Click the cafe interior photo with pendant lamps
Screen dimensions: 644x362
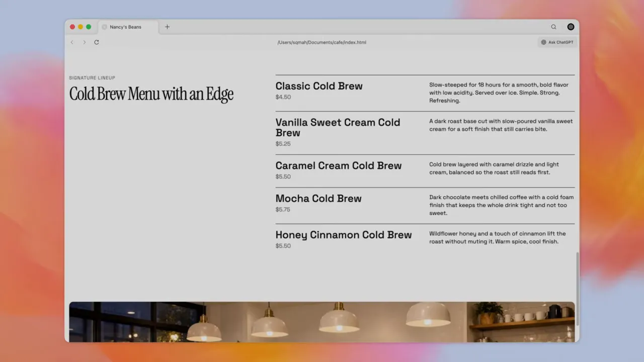[x=322, y=322]
